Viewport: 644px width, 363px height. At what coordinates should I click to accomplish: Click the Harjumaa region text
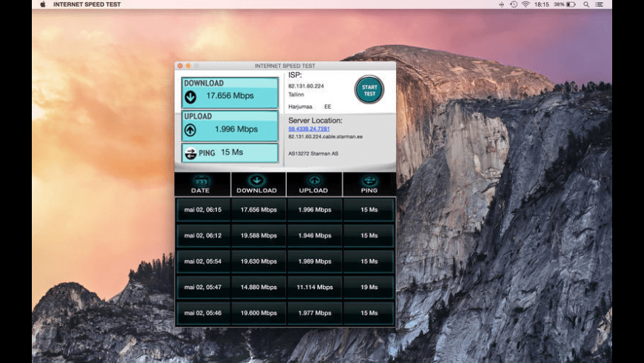click(301, 107)
